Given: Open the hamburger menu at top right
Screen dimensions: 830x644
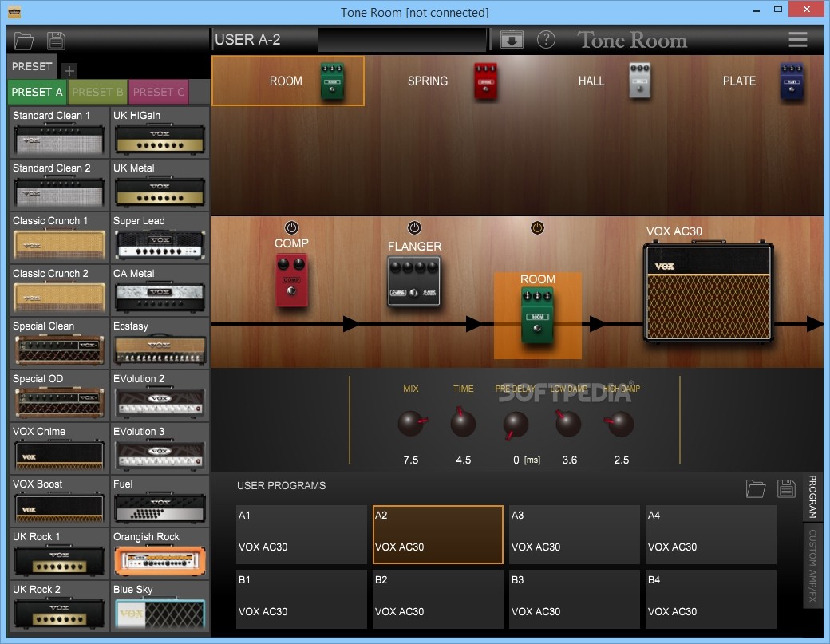Looking at the screenshot, I should pyautogui.click(x=798, y=40).
